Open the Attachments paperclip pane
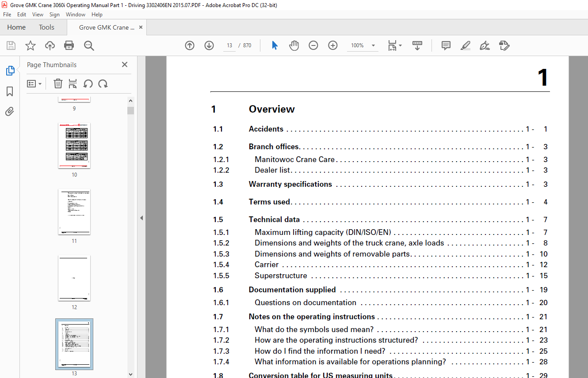This screenshot has width=588, height=378. 10,112
